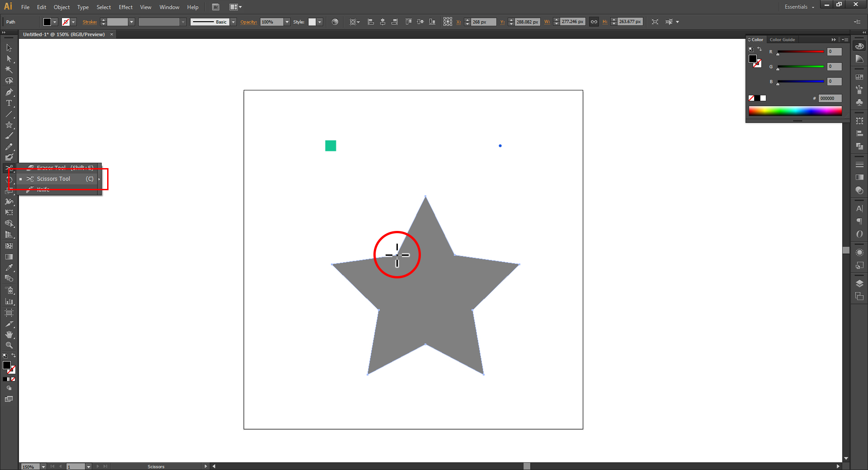Click the hex color 000000 field
This screenshot has height=470, width=868.
[x=830, y=98]
